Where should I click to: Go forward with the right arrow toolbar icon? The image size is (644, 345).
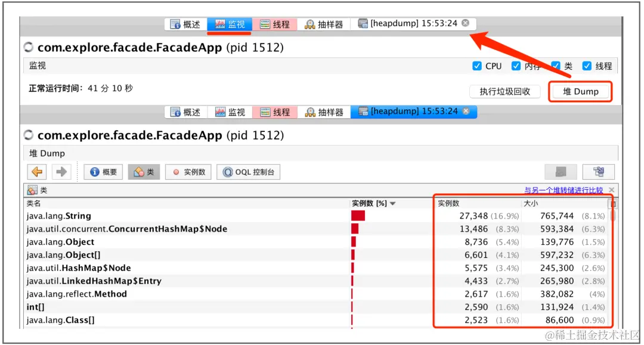pos(61,172)
